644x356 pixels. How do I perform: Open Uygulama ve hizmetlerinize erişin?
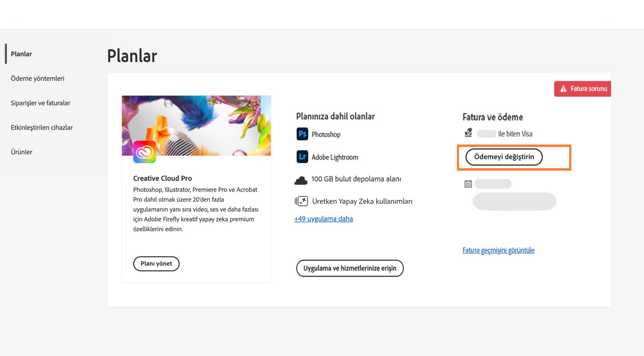pyautogui.click(x=350, y=268)
